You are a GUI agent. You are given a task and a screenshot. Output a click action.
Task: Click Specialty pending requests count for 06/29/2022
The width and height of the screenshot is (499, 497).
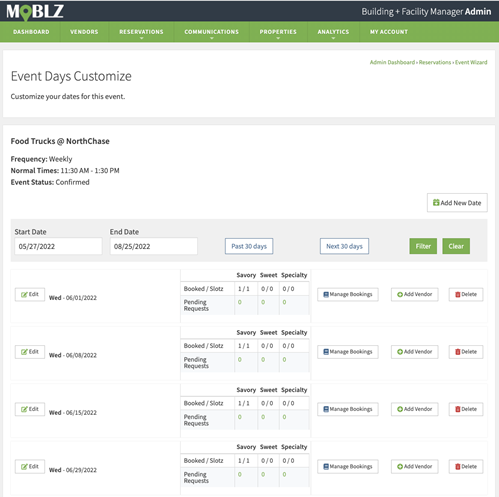coord(284,474)
